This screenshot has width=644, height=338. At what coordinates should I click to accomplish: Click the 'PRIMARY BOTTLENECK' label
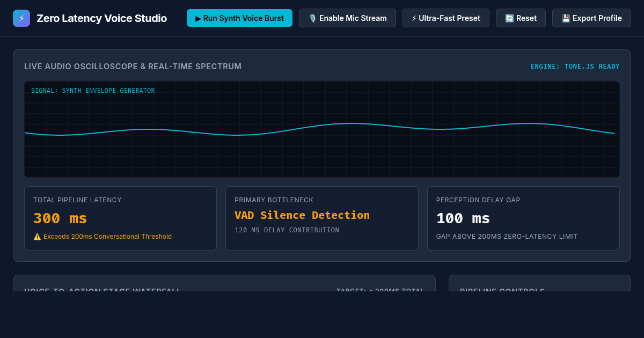tap(274, 200)
